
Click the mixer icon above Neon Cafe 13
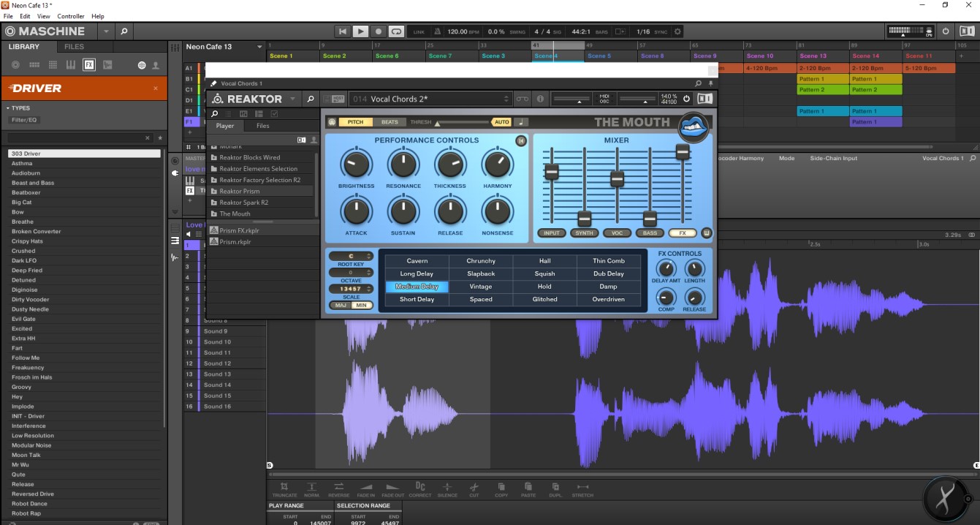[x=175, y=47]
